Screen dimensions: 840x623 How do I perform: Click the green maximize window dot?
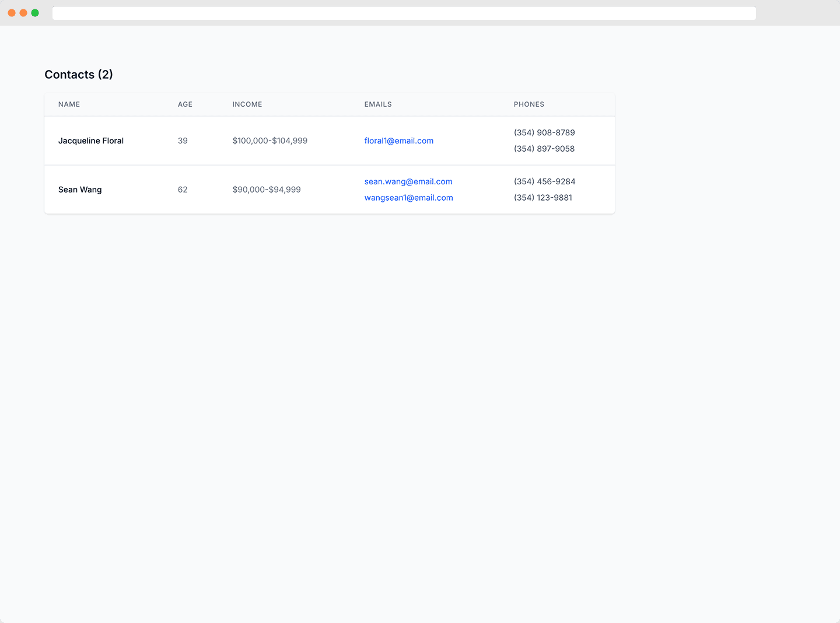tap(35, 13)
